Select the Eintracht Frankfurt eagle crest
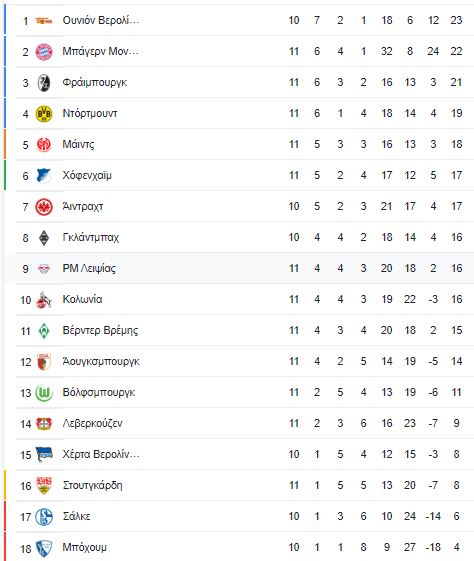Image resolution: width=474 pixels, height=561 pixels. point(44,207)
